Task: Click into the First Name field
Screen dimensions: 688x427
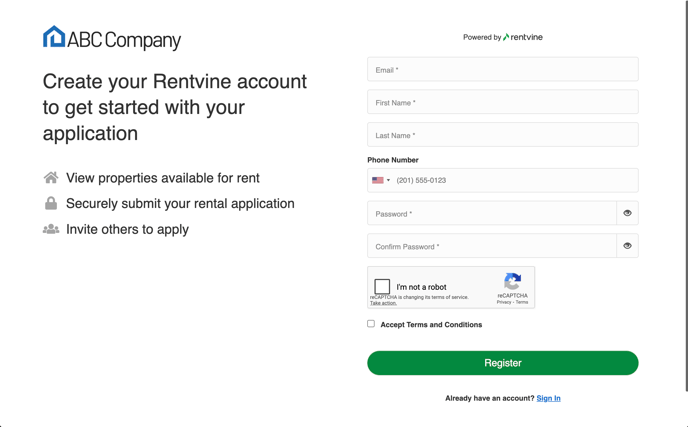Action: tap(502, 102)
